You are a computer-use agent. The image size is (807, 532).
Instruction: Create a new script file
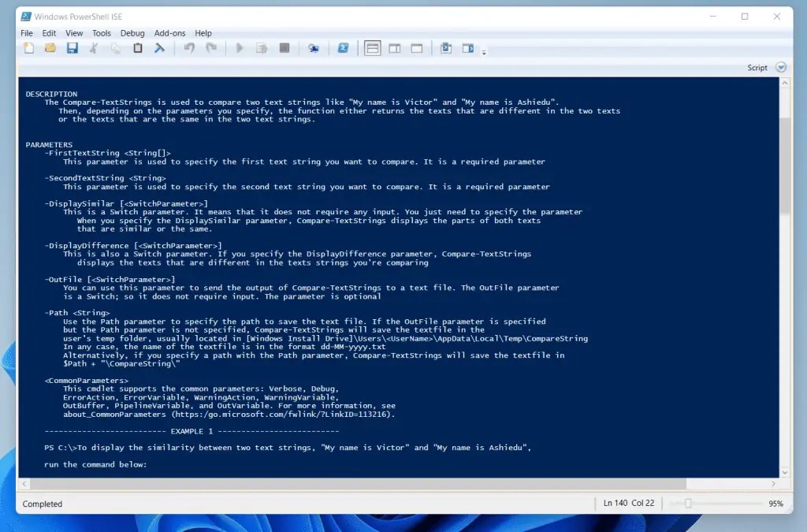[28, 48]
